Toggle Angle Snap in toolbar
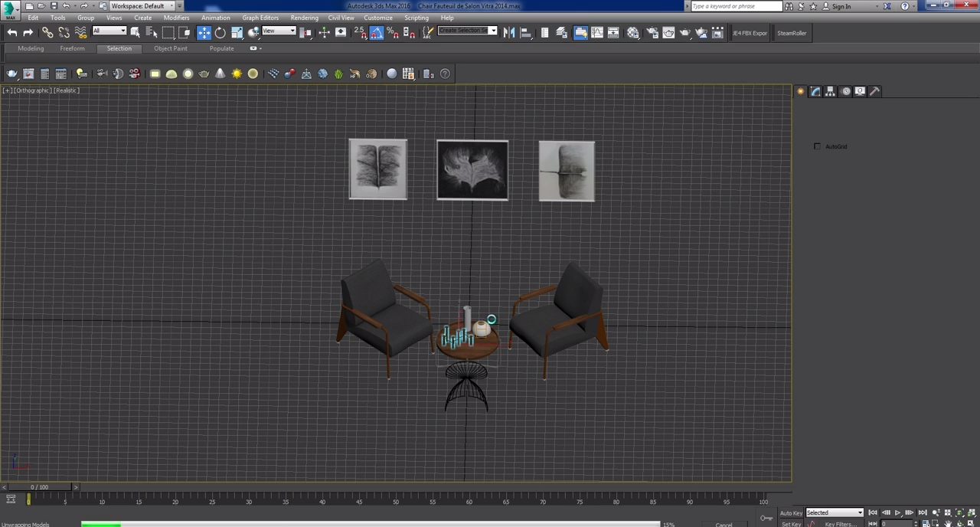This screenshot has height=527, width=980. (x=376, y=32)
